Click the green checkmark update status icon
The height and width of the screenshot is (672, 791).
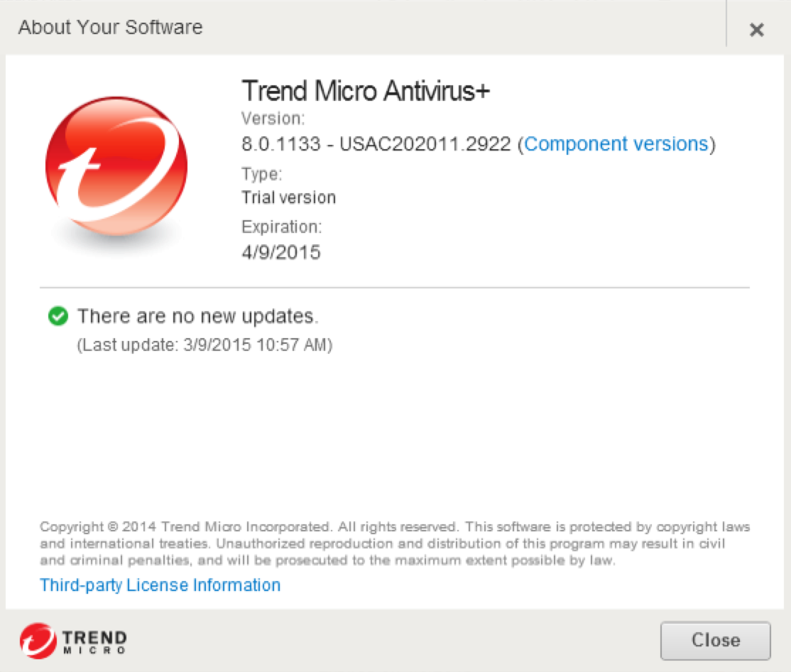[58, 316]
